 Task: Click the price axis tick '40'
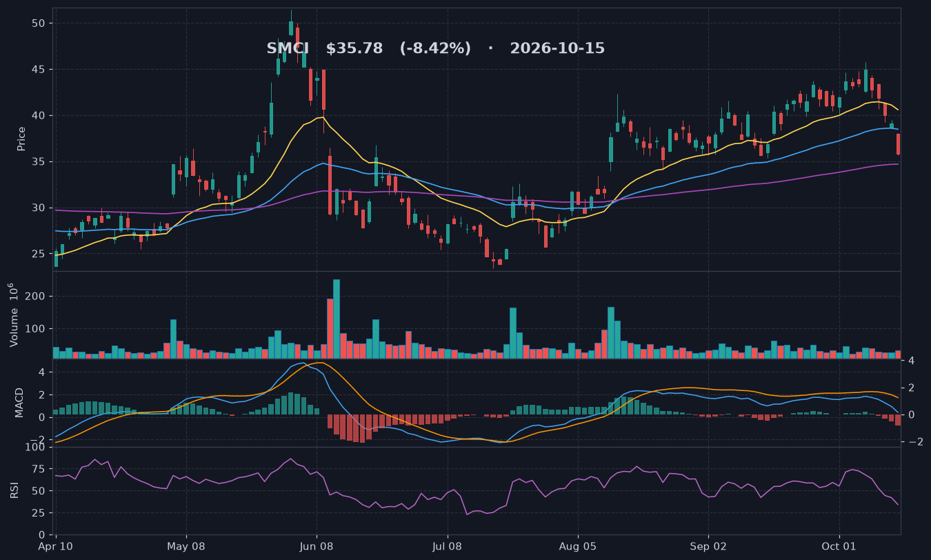point(38,116)
